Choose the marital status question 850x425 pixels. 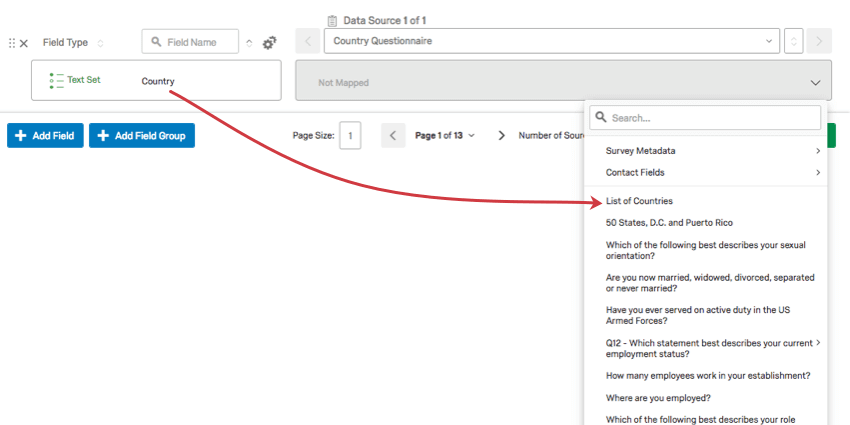coord(710,282)
